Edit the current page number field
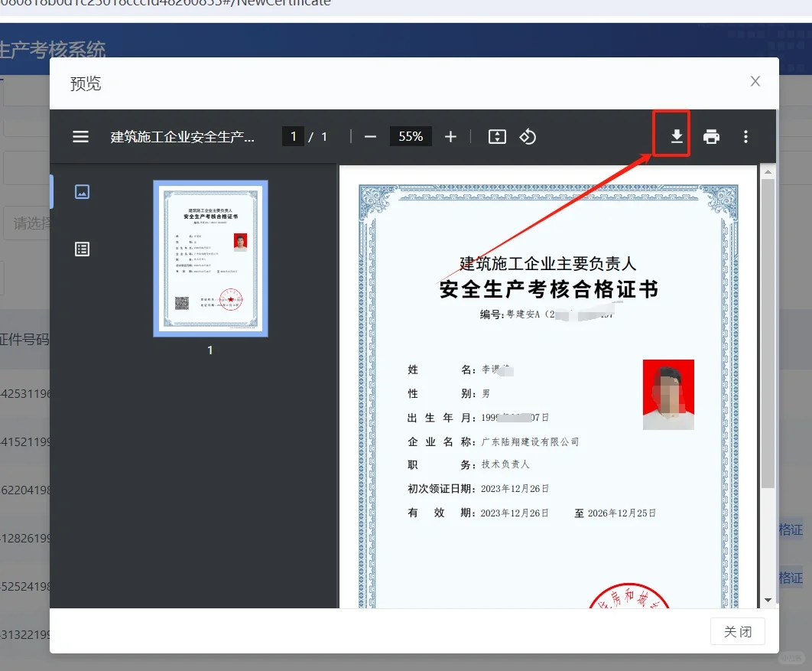This screenshot has width=812, height=671. click(x=293, y=137)
